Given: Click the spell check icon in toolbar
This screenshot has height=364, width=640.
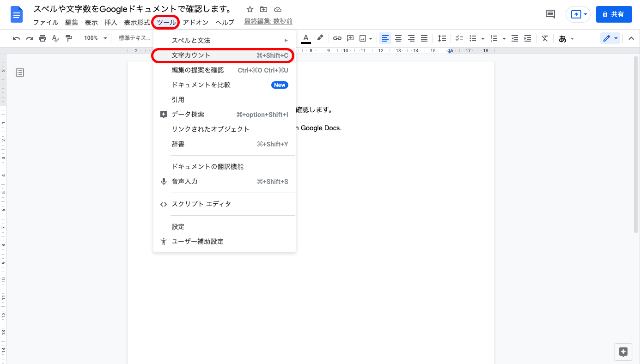Looking at the screenshot, I should [55, 38].
